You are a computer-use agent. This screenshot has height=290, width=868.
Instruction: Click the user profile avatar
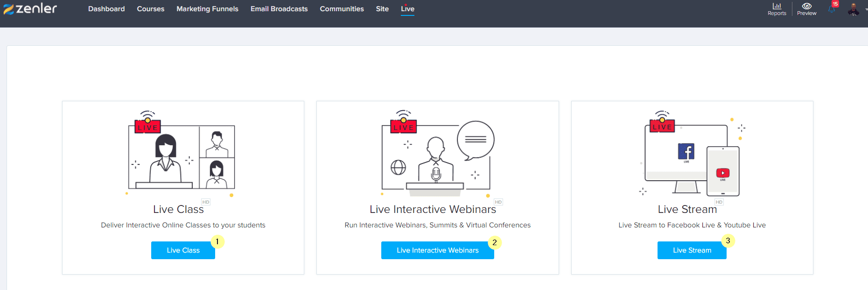pos(853,9)
